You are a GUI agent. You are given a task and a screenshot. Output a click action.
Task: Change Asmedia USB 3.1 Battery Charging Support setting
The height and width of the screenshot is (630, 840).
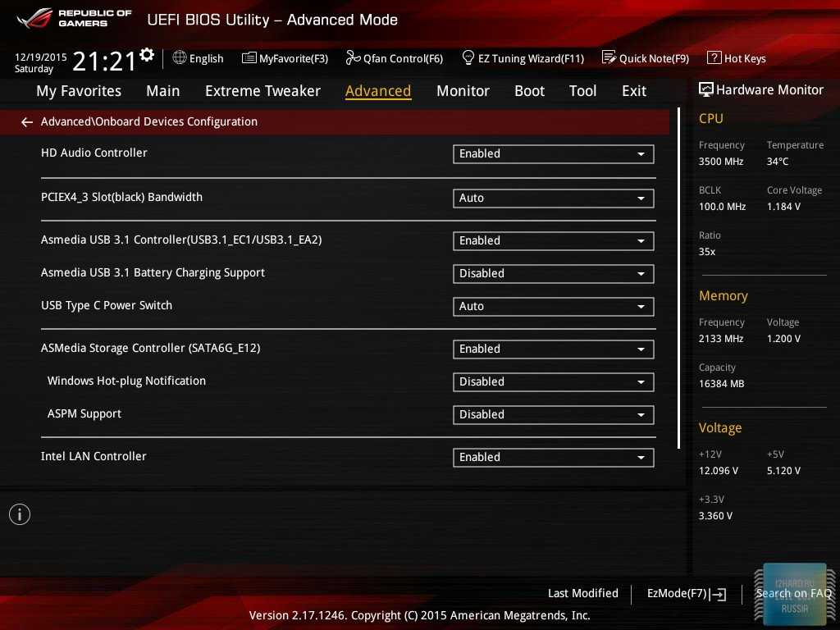pos(553,274)
